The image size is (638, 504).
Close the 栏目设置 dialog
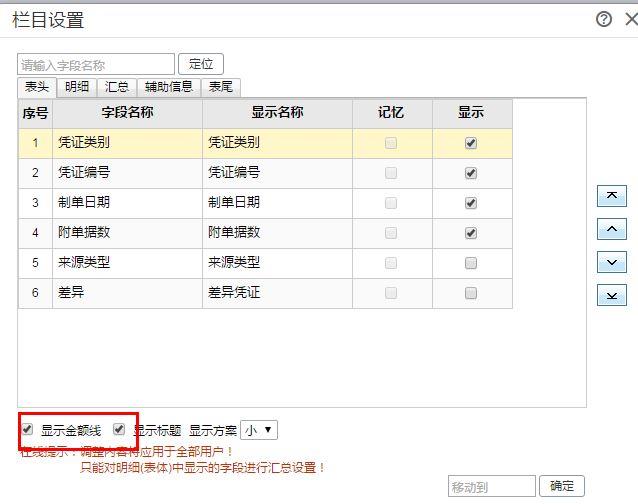[x=632, y=19]
